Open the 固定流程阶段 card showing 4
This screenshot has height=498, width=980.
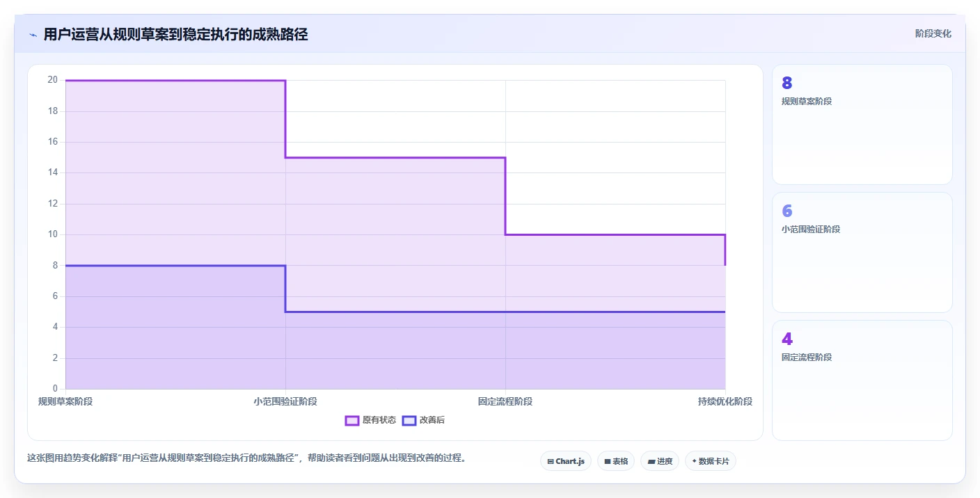tap(862, 380)
